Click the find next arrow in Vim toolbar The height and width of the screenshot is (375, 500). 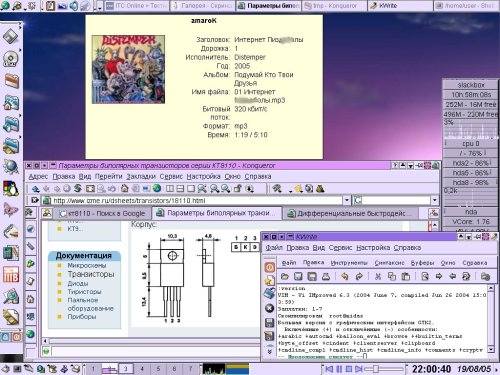(439, 276)
